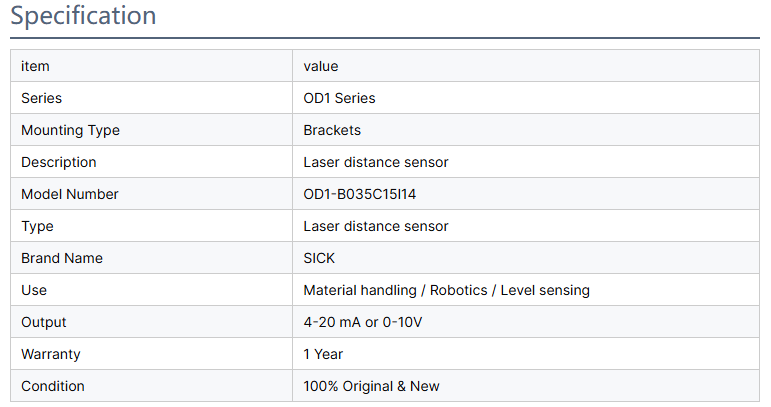771x407 pixels.
Task: Click the Use row label
Action: 34,290
